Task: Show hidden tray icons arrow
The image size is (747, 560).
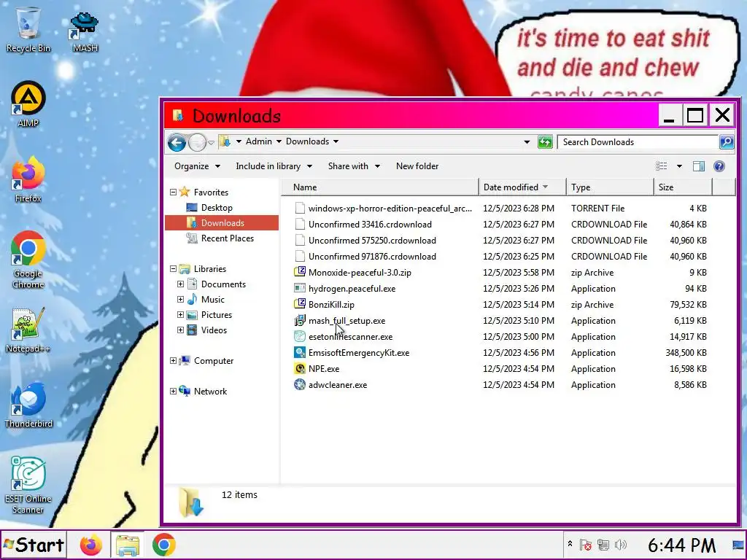Action: pyautogui.click(x=570, y=543)
